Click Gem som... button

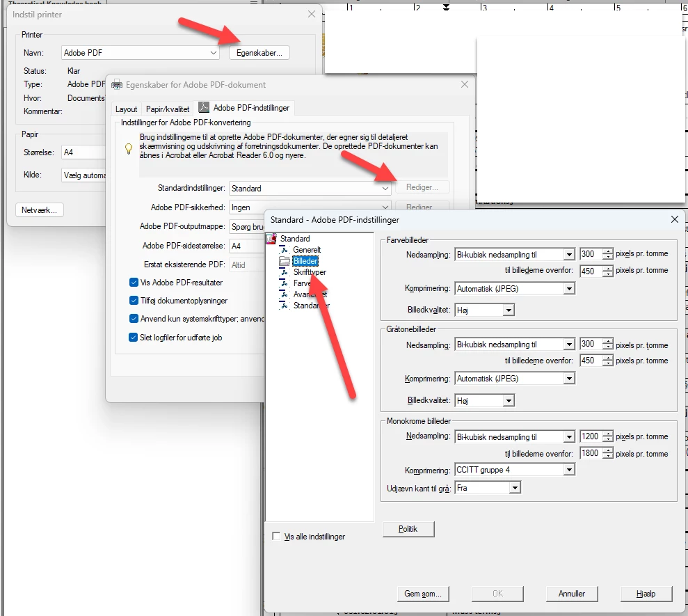[423, 594]
